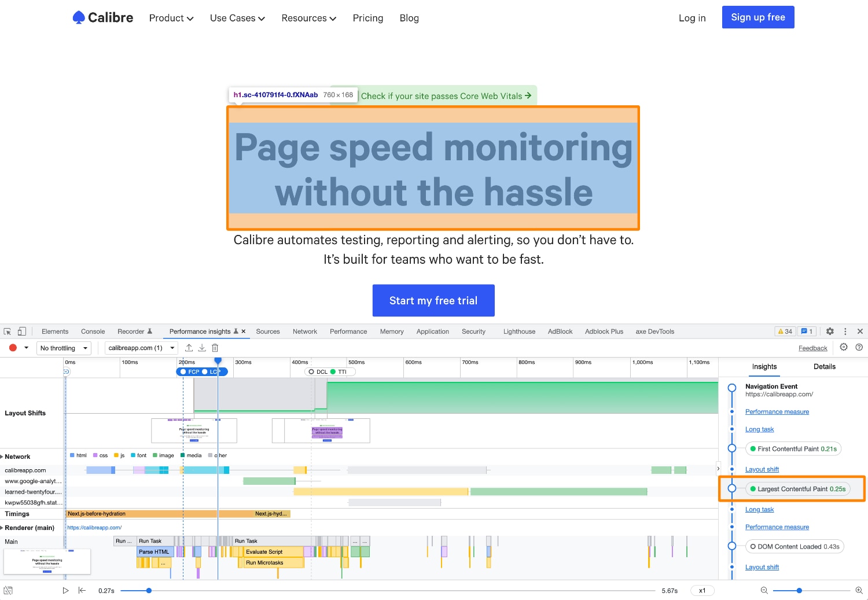
Task: Select the inspect element tool
Action: (7, 331)
